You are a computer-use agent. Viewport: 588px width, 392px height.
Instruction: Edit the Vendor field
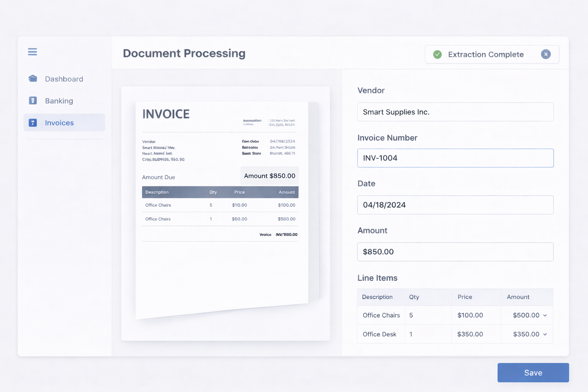pyautogui.click(x=455, y=112)
